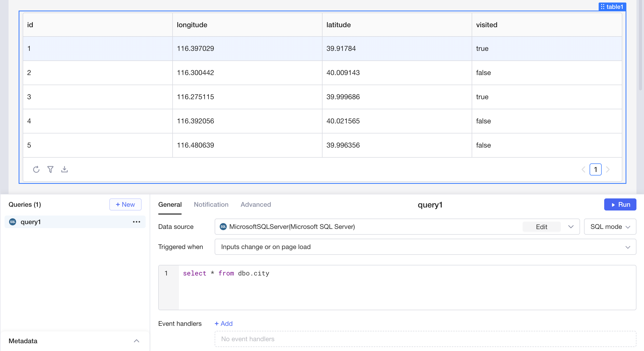This screenshot has height=351, width=644.
Task: Click the SQL icon beside query1
Action: (13, 222)
